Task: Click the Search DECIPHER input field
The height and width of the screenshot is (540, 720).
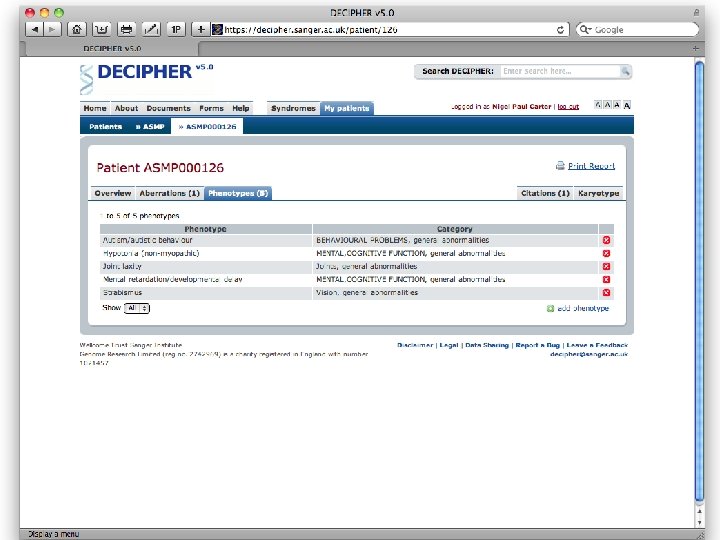Action: [x=560, y=71]
